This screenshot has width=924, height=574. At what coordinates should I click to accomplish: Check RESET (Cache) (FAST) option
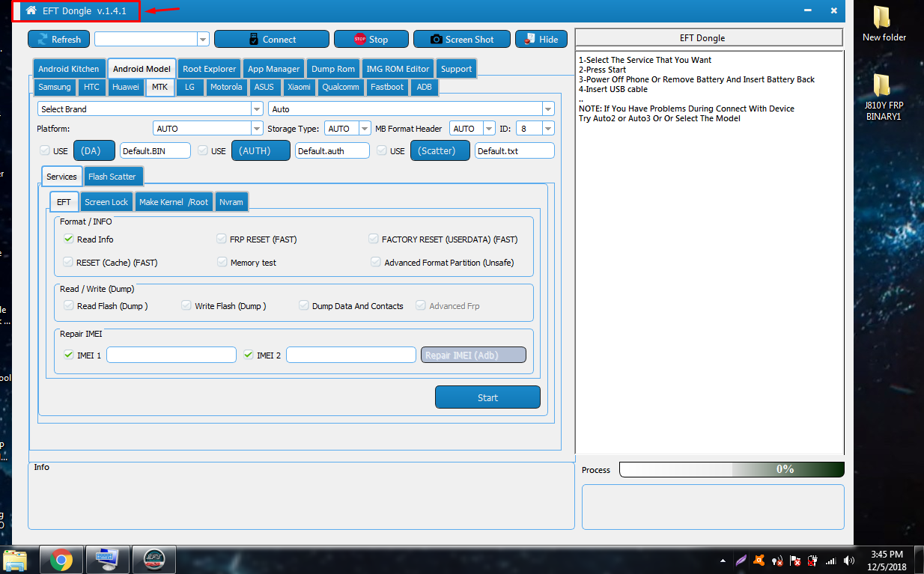[69, 263]
